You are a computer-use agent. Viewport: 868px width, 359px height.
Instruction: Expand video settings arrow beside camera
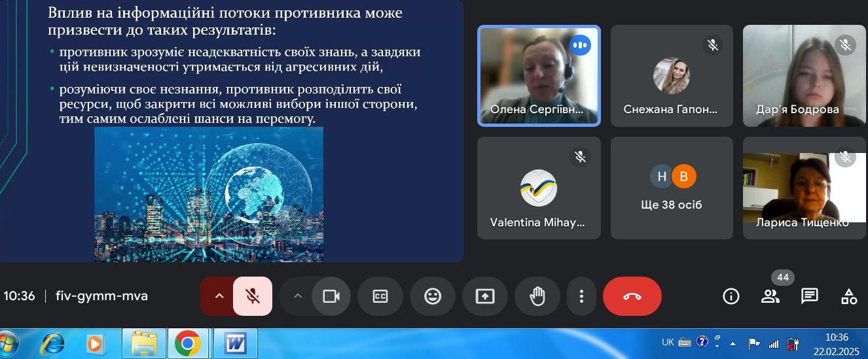(298, 296)
